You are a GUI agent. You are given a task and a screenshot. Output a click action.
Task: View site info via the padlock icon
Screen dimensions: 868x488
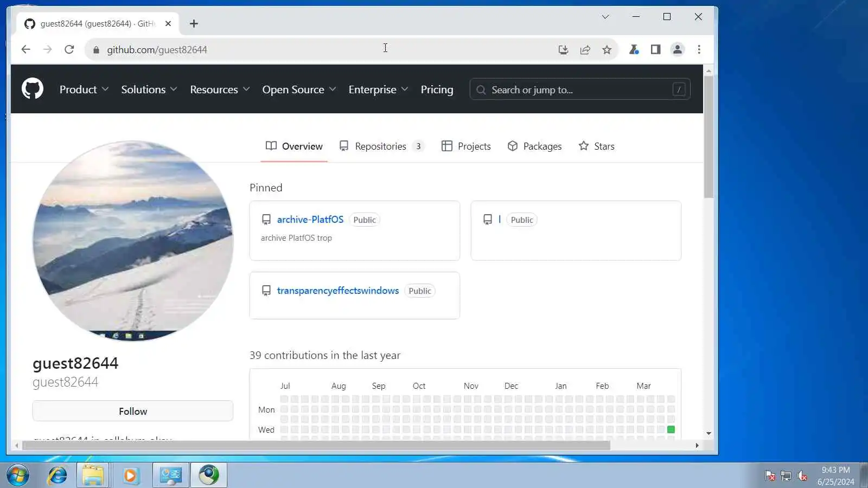coord(97,50)
